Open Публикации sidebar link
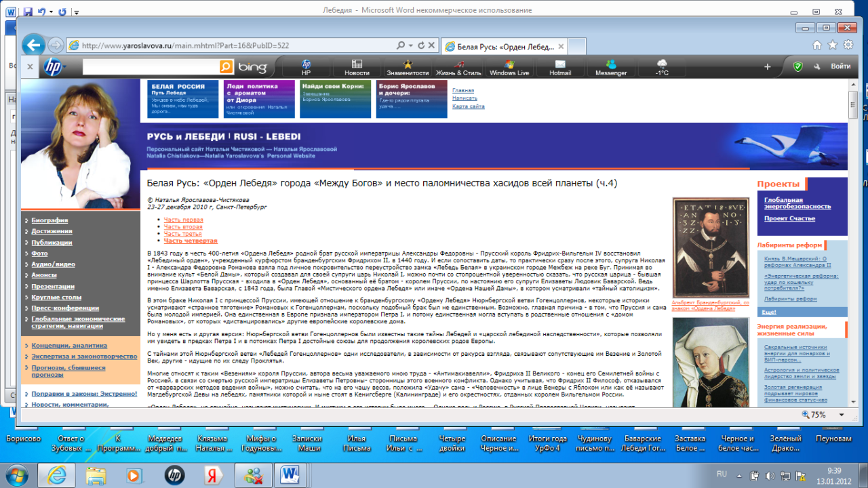 [x=52, y=242]
